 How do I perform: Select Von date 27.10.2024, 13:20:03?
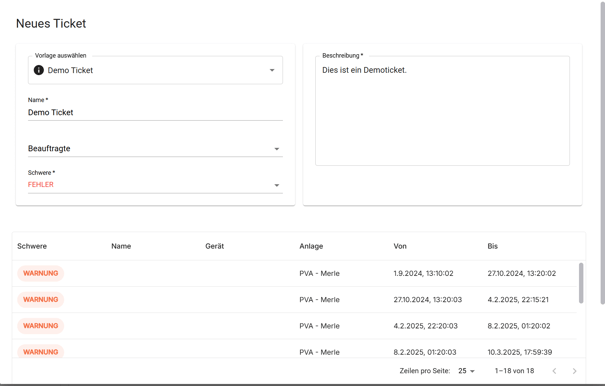(x=428, y=300)
